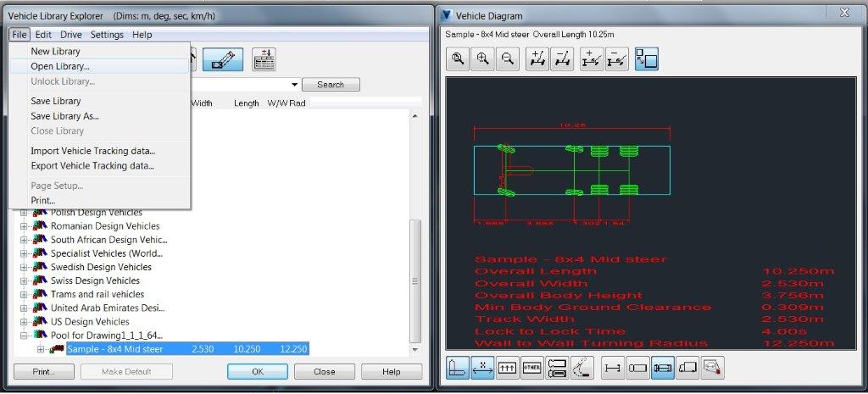The height and width of the screenshot is (394, 868).
Task: Click the OK button
Action: point(258,372)
